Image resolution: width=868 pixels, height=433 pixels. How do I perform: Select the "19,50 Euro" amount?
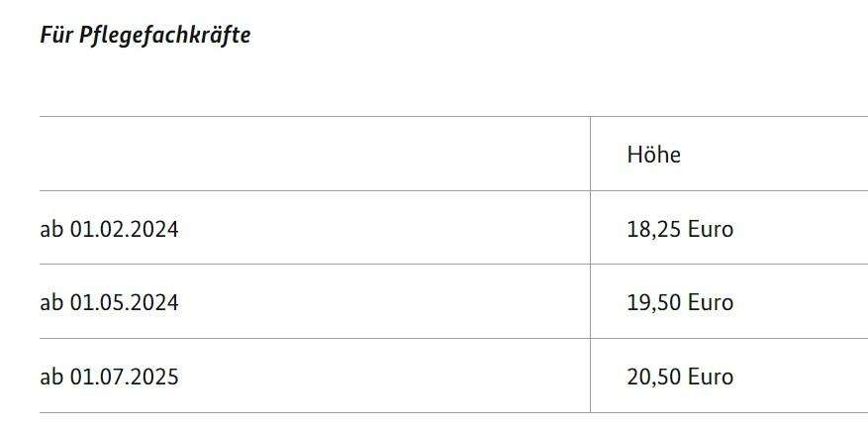(x=680, y=302)
